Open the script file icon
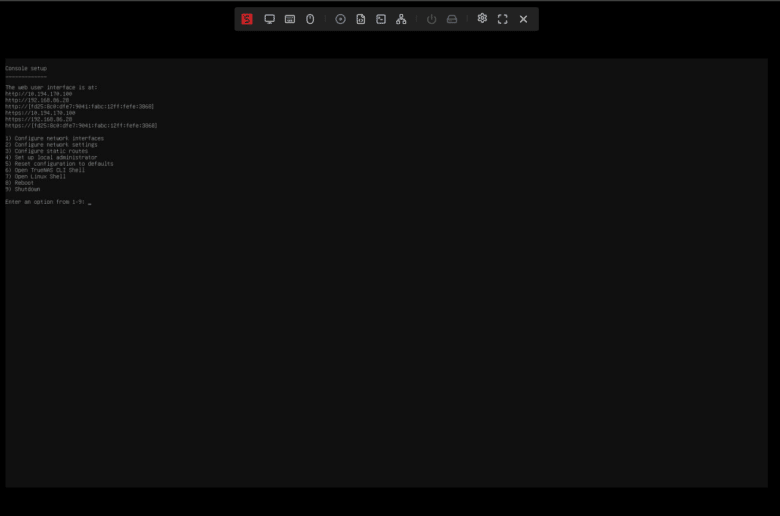The height and width of the screenshot is (516, 780). pos(361,19)
